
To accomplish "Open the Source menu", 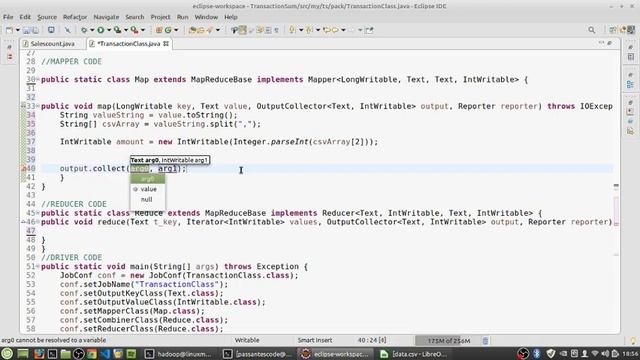I will 47,17.
